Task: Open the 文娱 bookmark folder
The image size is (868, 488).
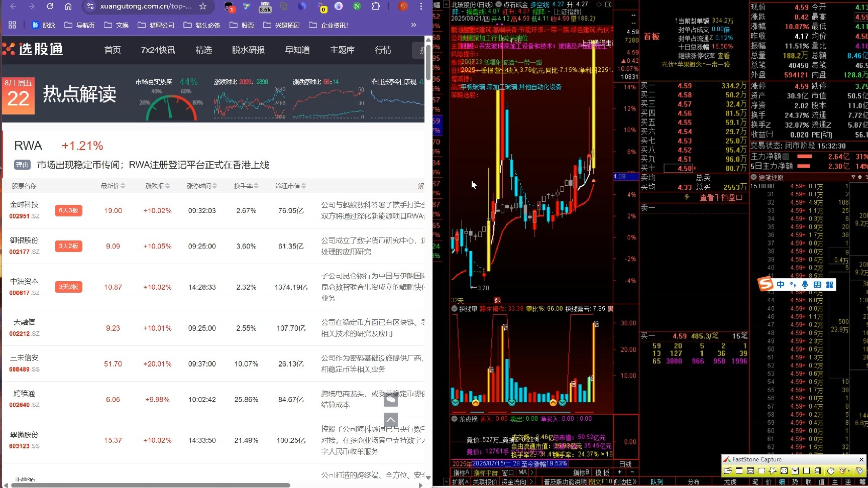Action: (x=116, y=25)
